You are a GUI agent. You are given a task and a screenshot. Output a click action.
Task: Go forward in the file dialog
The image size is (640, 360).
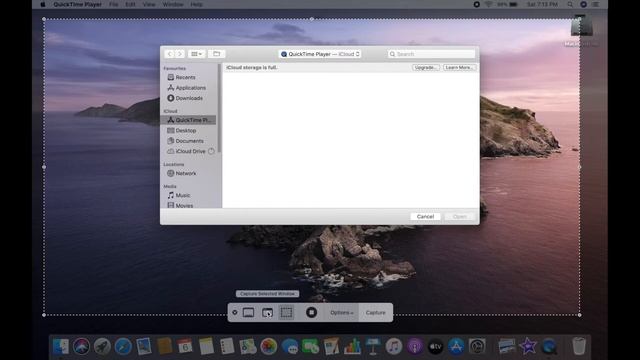pos(180,54)
